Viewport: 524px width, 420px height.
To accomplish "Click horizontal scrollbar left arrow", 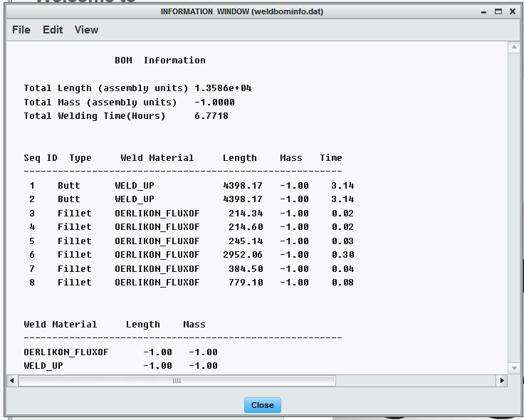I will coord(12,381).
